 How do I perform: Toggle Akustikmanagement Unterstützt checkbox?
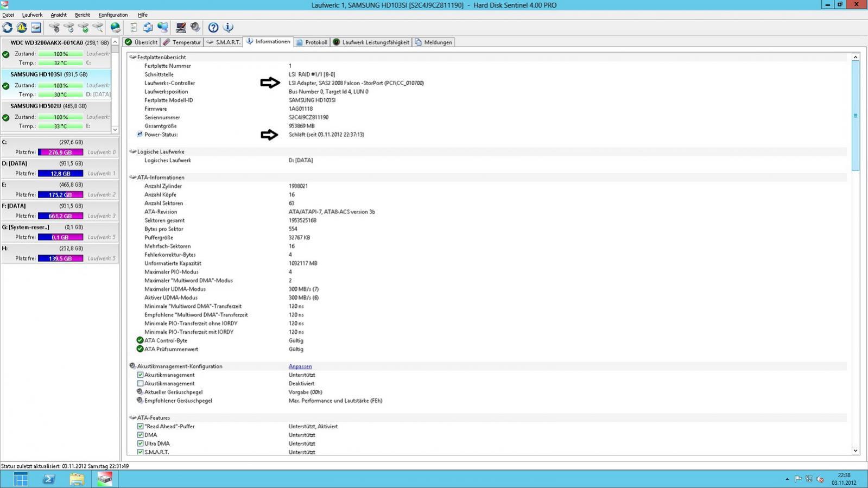pyautogui.click(x=140, y=375)
